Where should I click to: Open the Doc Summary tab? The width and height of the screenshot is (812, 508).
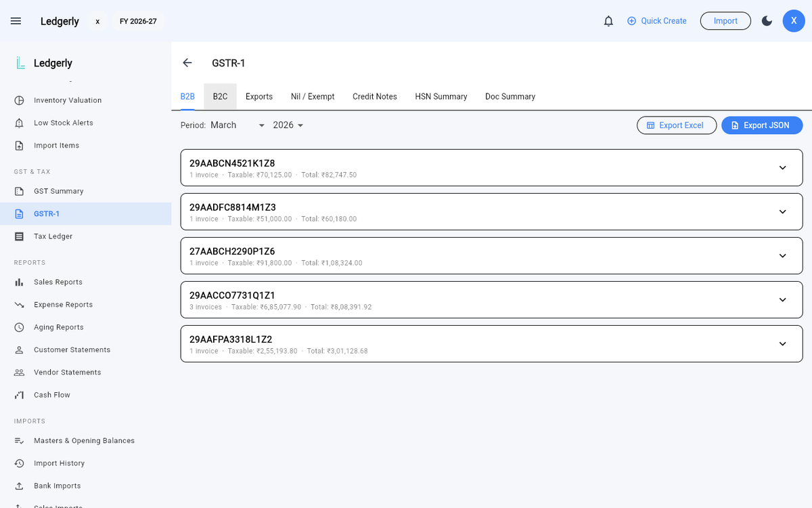point(510,97)
